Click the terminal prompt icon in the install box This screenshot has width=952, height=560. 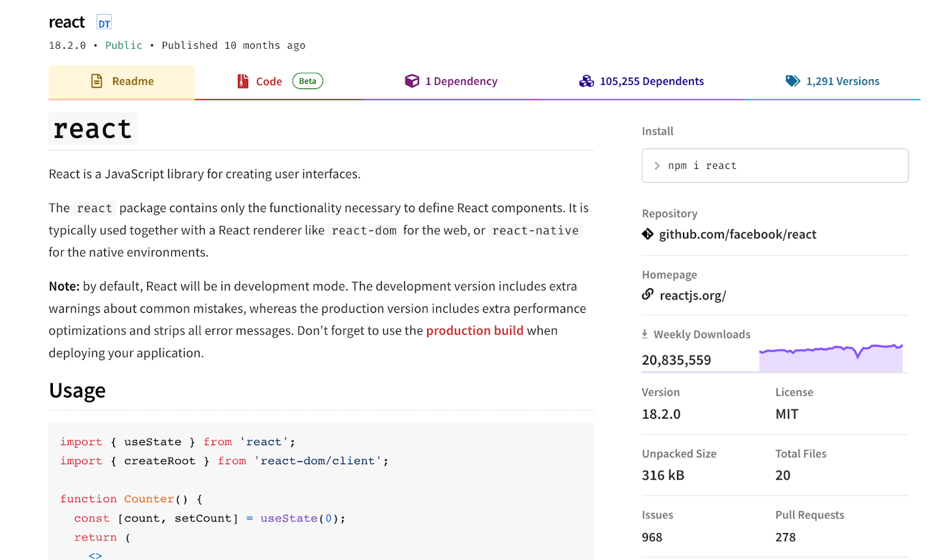click(x=657, y=166)
